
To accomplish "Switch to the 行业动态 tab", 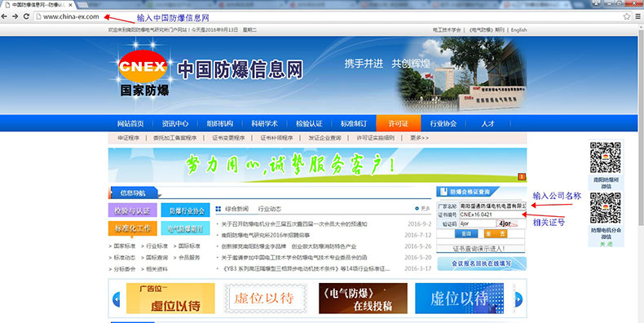I will (270, 209).
